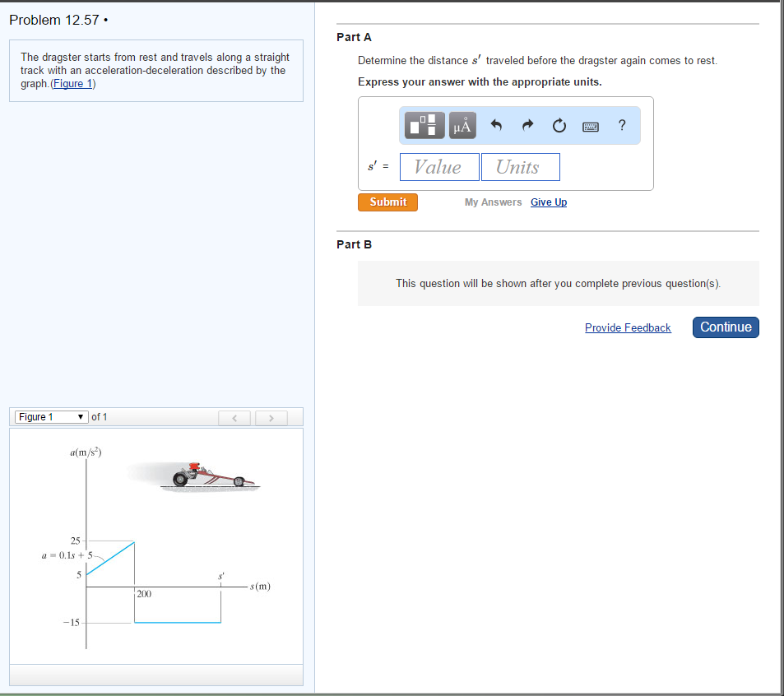Click the redo arrow in the answer toolbar
Viewport: 784px width, 696px height.
527,125
